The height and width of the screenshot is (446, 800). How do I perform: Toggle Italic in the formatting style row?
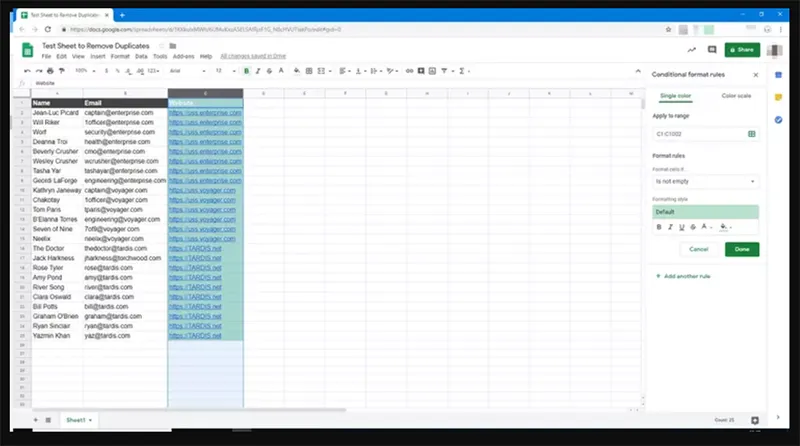(670, 227)
